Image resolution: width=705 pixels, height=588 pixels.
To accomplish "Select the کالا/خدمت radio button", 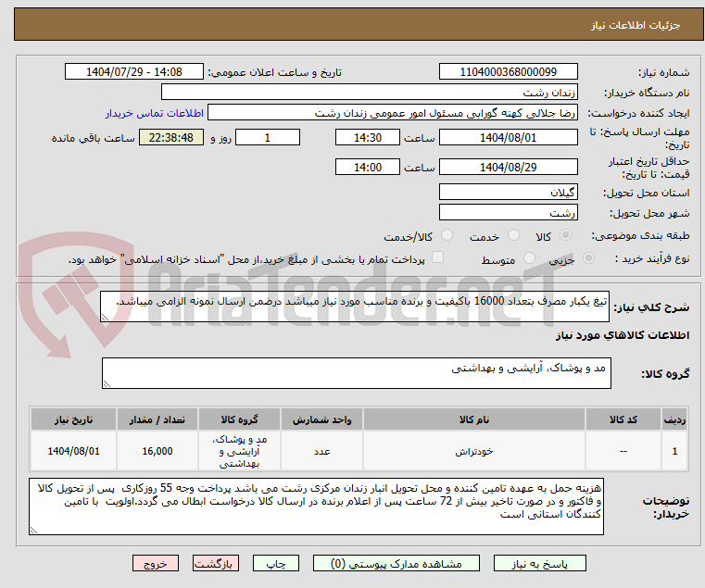I will [447, 235].
